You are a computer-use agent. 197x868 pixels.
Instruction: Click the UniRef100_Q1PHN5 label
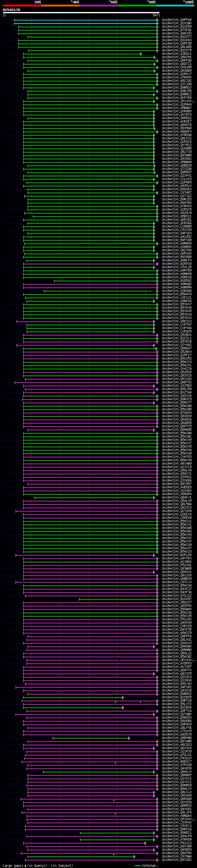coord(177,149)
